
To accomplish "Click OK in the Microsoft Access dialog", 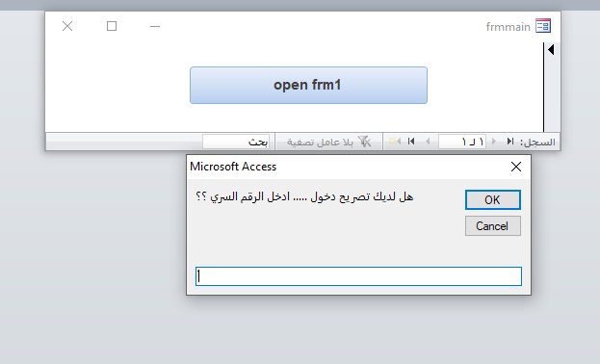I will click(x=493, y=199).
